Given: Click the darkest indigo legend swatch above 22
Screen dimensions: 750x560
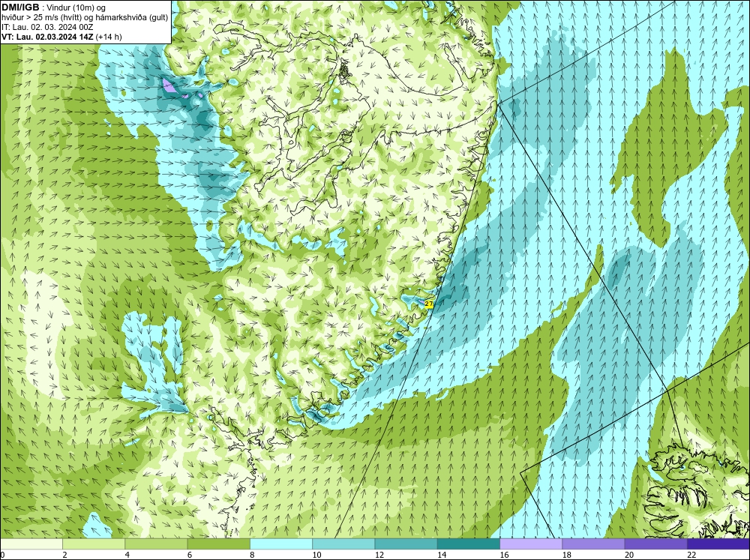Looking at the screenshot, I should [x=718, y=544].
